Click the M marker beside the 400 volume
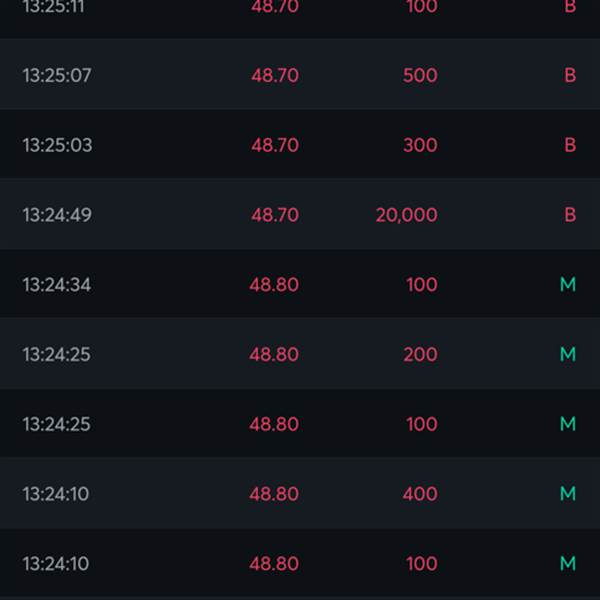 pos(568,493)
